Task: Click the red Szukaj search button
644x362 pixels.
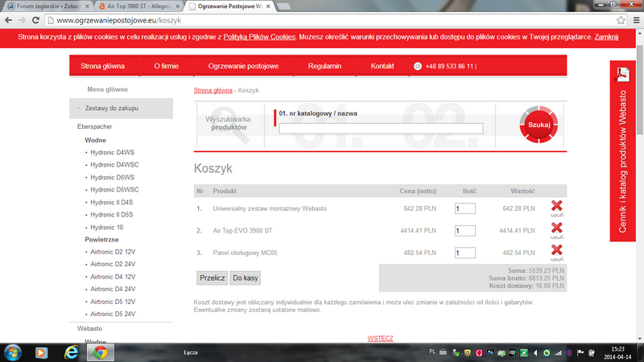Action: [539, 125]
